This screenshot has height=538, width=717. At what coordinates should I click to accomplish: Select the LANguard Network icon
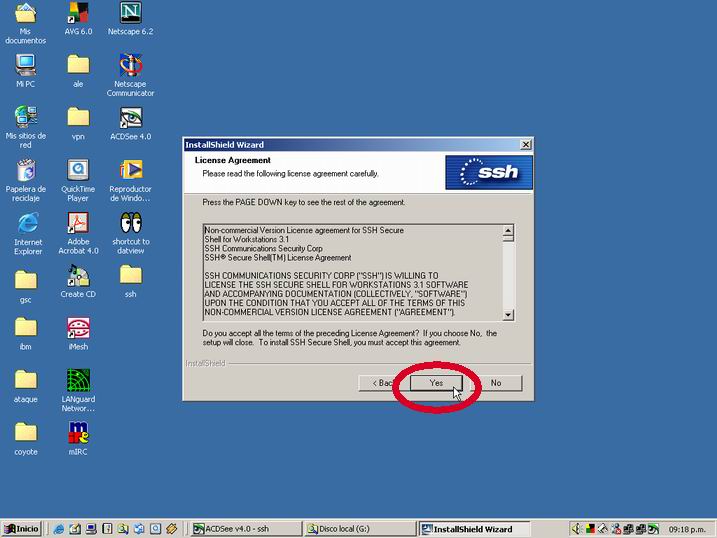(78, 391)
